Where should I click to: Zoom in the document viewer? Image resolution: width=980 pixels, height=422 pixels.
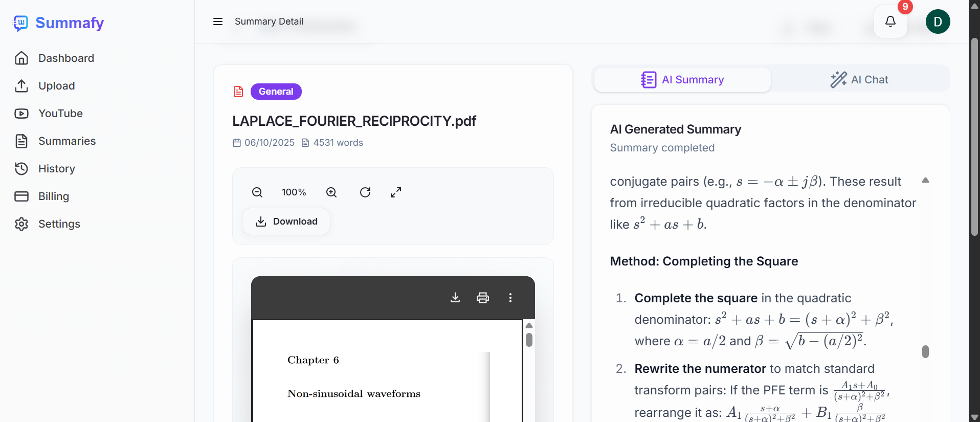[x=331, y=192]
